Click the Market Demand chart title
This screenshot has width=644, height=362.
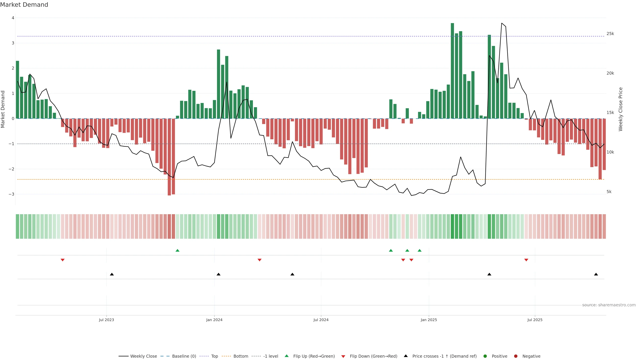point(24,5)
